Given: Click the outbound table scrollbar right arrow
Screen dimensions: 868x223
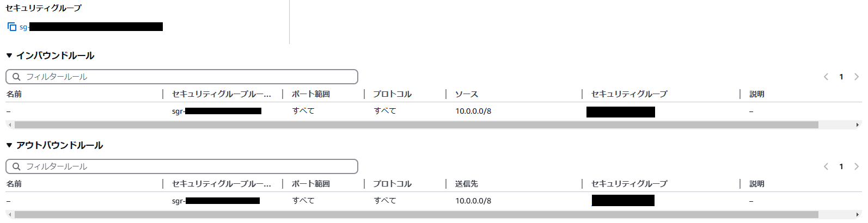Looking at the screenshot, I should (858, 215).
